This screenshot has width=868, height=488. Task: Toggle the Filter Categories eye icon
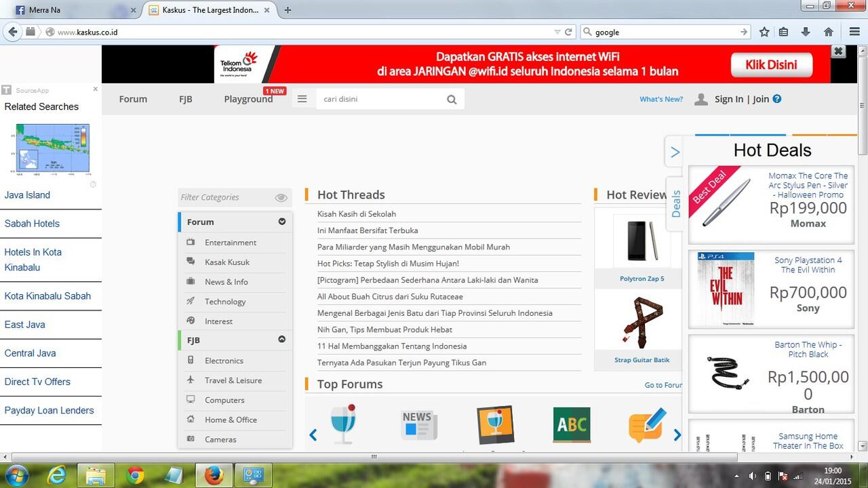click(281, 198)
